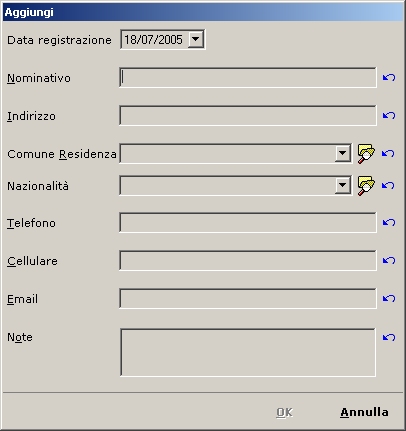Open the Nazionalità lookup search icon
Image resolution: width=406 pixels, height=431 pixels.
(x=366, y=186)
